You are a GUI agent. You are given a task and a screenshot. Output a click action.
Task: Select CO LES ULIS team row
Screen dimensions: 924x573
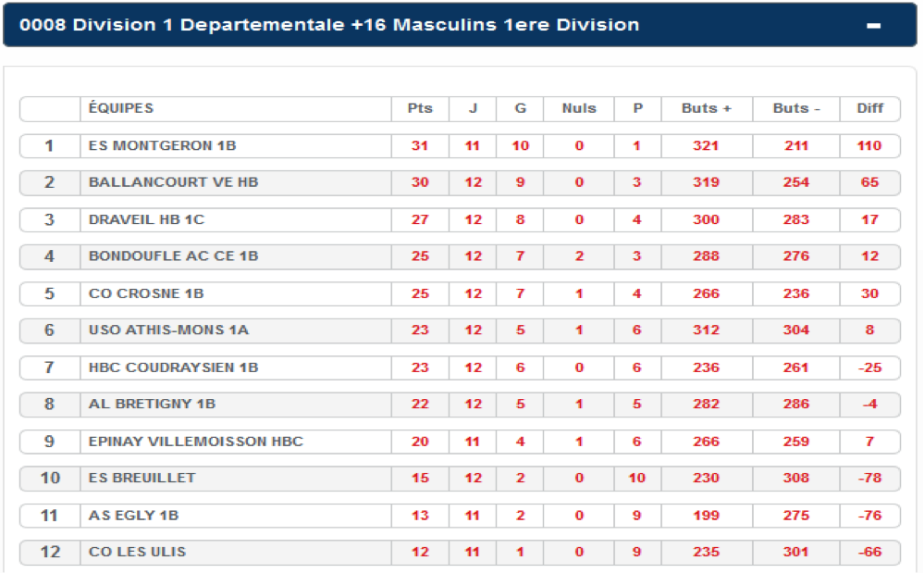[460, 552]
